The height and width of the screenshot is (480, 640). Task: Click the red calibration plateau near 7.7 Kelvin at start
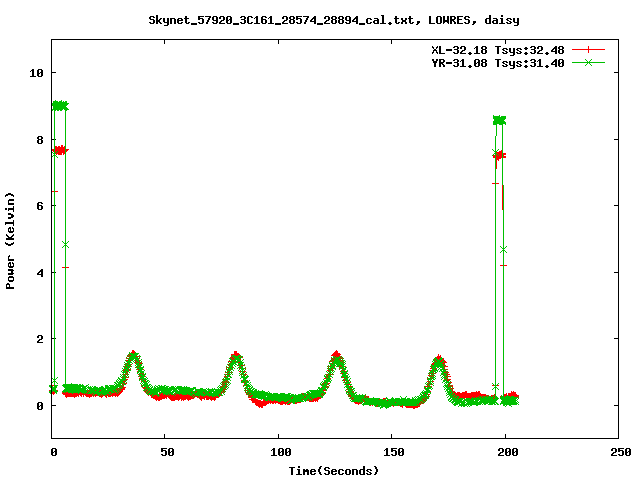coord(60,151)
